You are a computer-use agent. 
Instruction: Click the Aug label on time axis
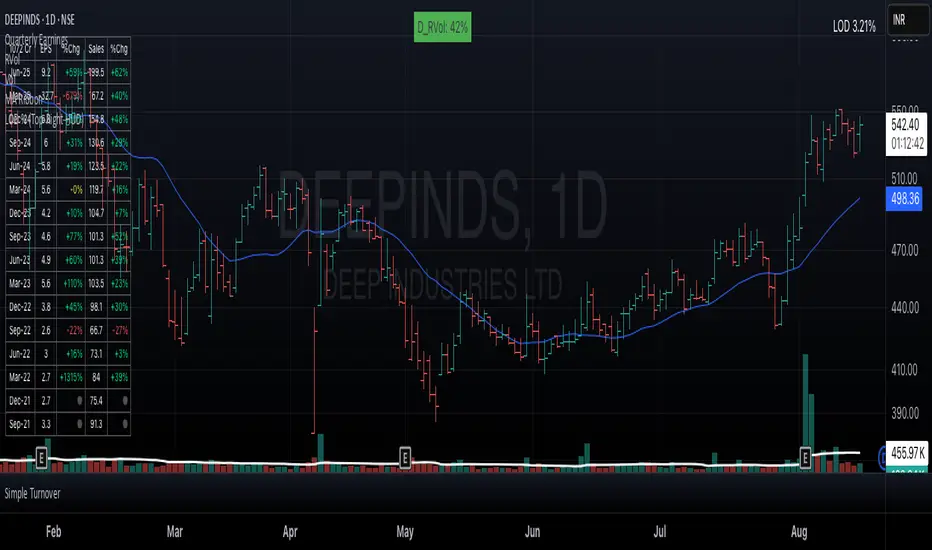[x=799, y=532]
